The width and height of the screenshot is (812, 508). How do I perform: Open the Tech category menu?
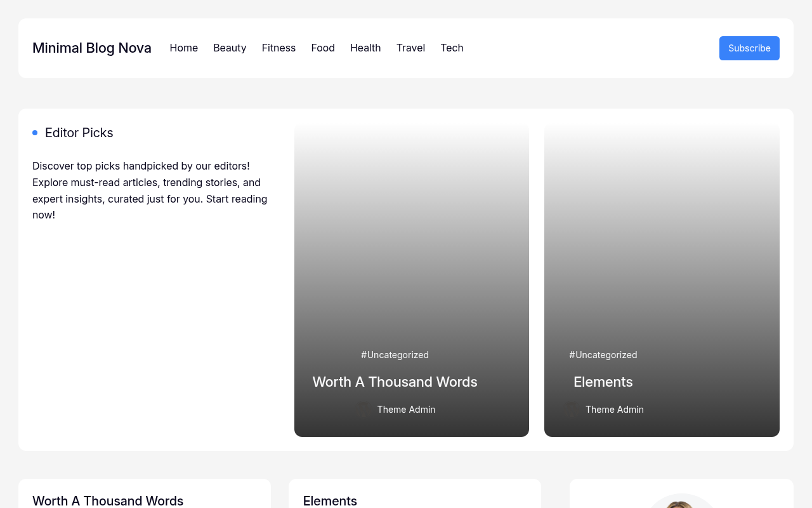(452, 48)
